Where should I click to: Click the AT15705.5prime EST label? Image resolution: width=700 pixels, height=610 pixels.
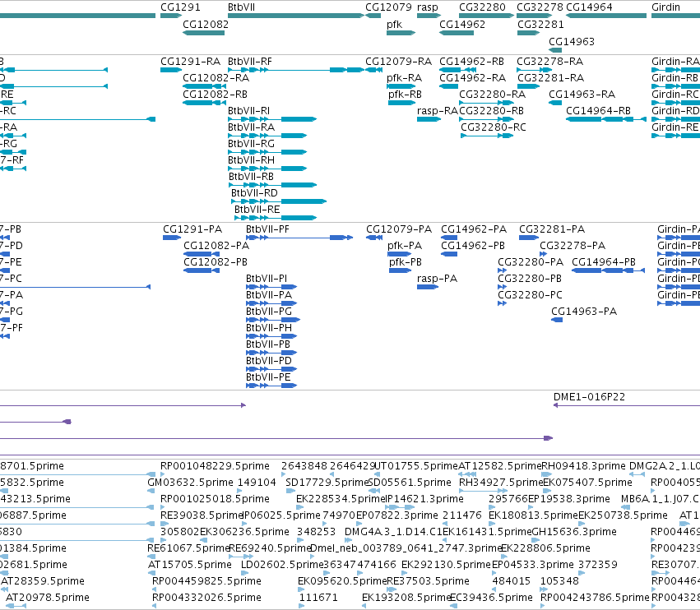tap(190, 565)
